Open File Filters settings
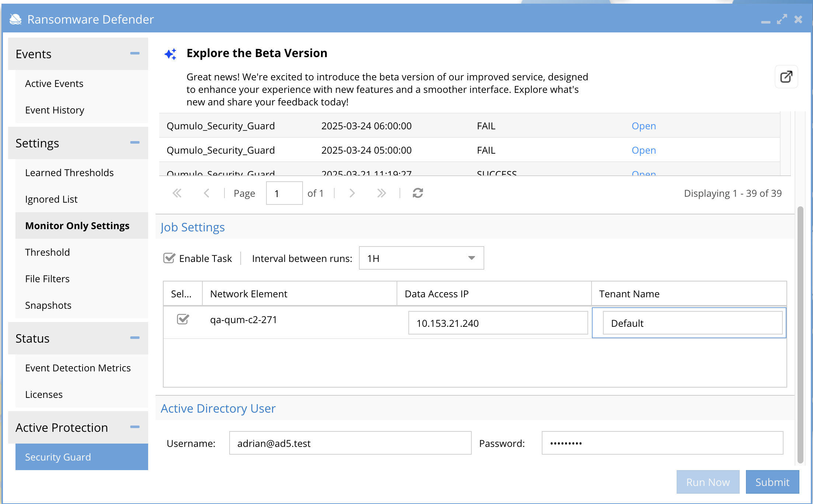 (x=82, y=279)
